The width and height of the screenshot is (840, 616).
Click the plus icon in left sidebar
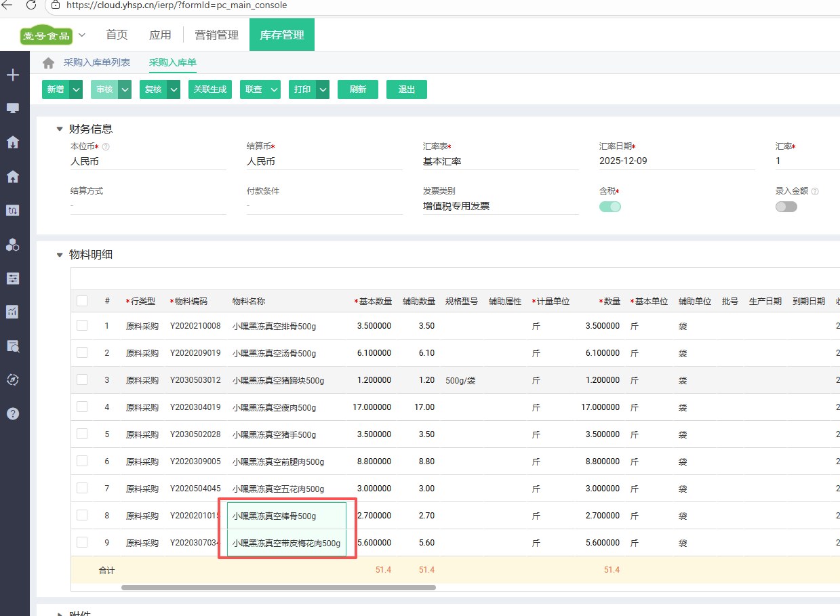point(12,75)
